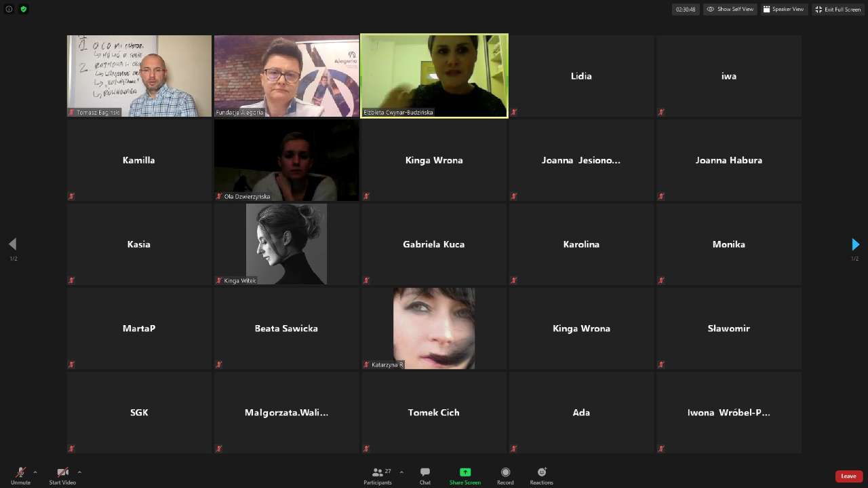
Task: Expand the arrow beside Participants
Action: pyautogui.click(x=401, y=472)
